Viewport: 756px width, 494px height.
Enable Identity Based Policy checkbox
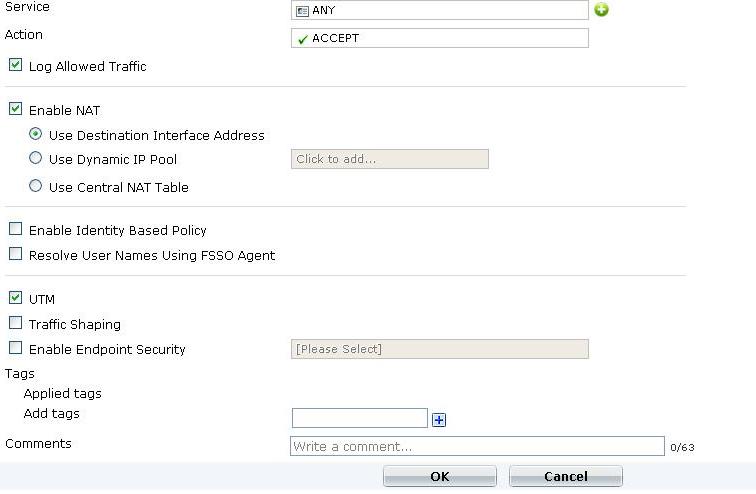pyautogui.click(x=15, y=230)
